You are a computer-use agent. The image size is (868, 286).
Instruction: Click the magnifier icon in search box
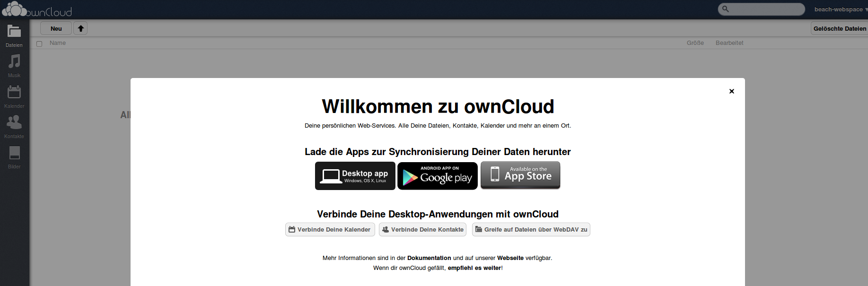[725, 9]
